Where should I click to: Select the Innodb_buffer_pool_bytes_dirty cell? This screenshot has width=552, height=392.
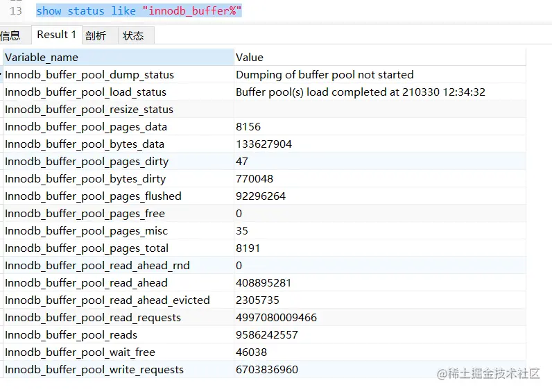(x=119, y=178)
